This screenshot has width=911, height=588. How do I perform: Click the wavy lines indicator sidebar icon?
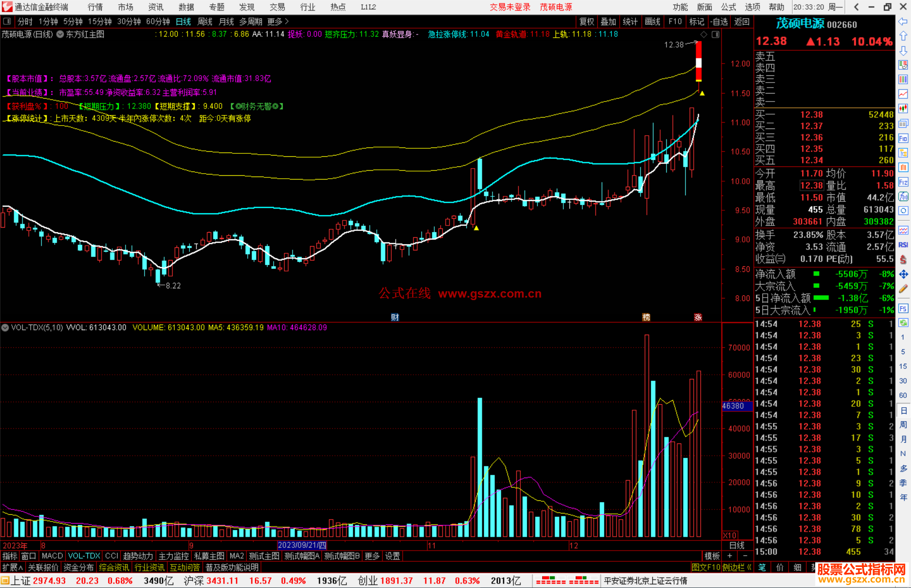tap(903, 230)
